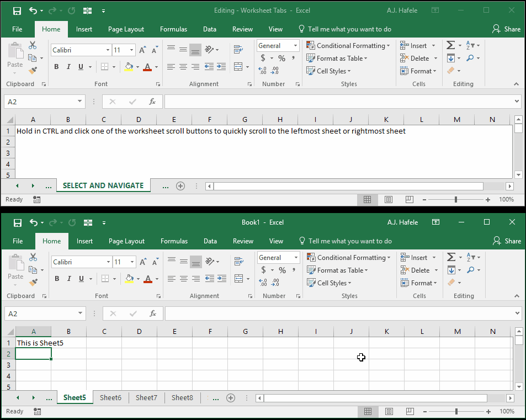Click Delete cells button in Book1

(415, 270)
